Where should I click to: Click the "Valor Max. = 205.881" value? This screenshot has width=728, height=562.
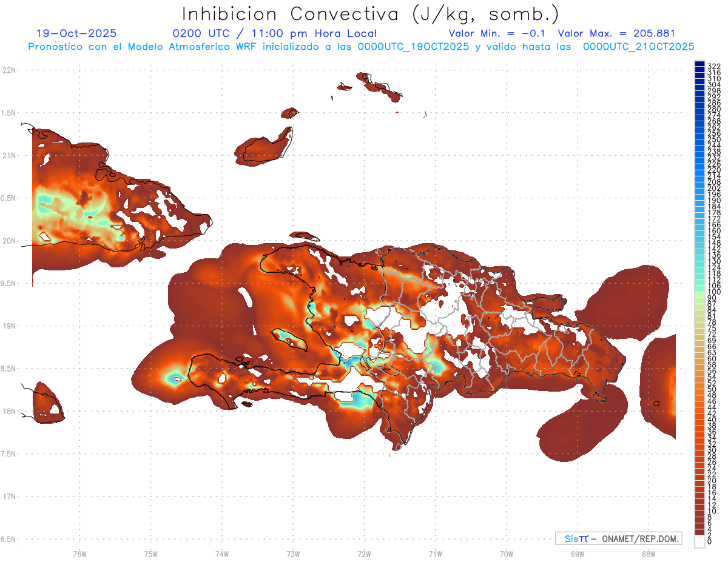(616, 34)
